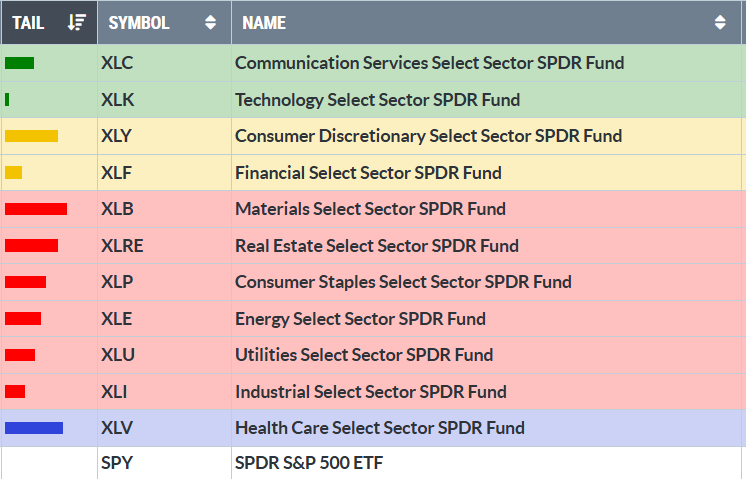
Task: Sort table by the SYMBOL header
Action: 139,22
